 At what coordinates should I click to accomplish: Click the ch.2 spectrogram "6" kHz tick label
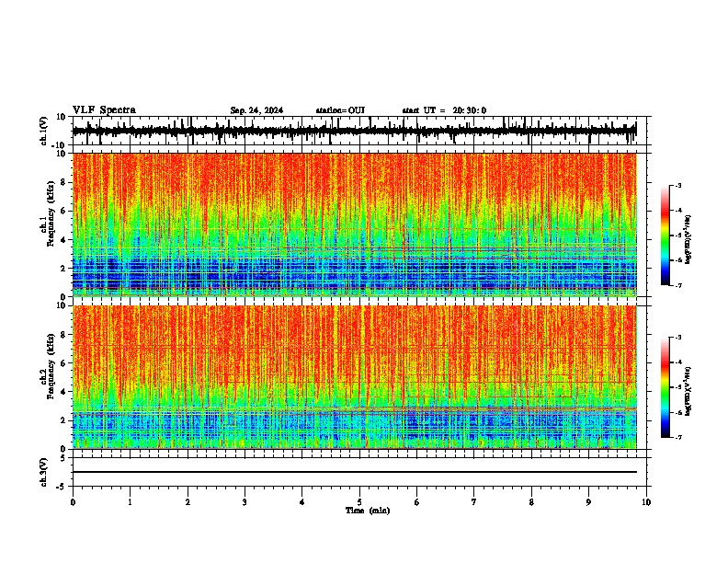64,363
